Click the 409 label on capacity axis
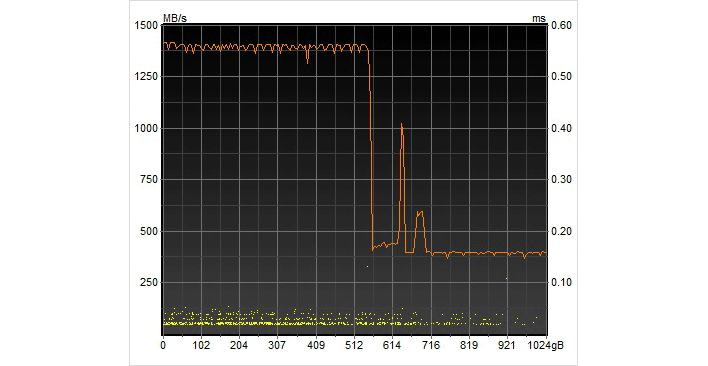Viewport: 708px width, 366px height. point(316,346)
